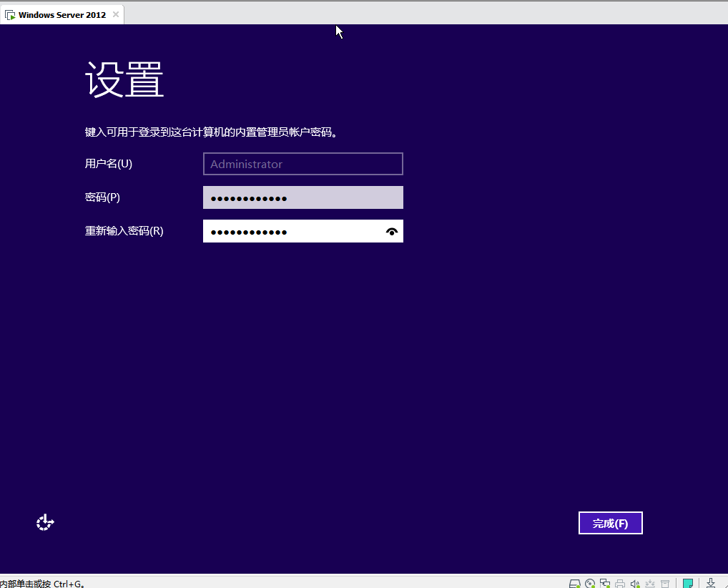The width and height of the screenshot is (728, 588).
Task: Close the Windows Server 2012 tab
Action: (116, 15)
